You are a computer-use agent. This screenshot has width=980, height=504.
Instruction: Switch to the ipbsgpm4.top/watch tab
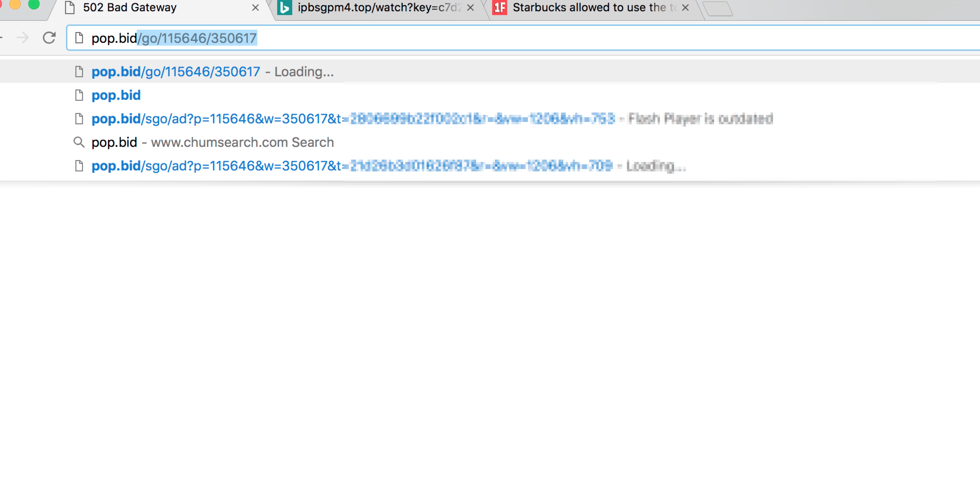379,8
